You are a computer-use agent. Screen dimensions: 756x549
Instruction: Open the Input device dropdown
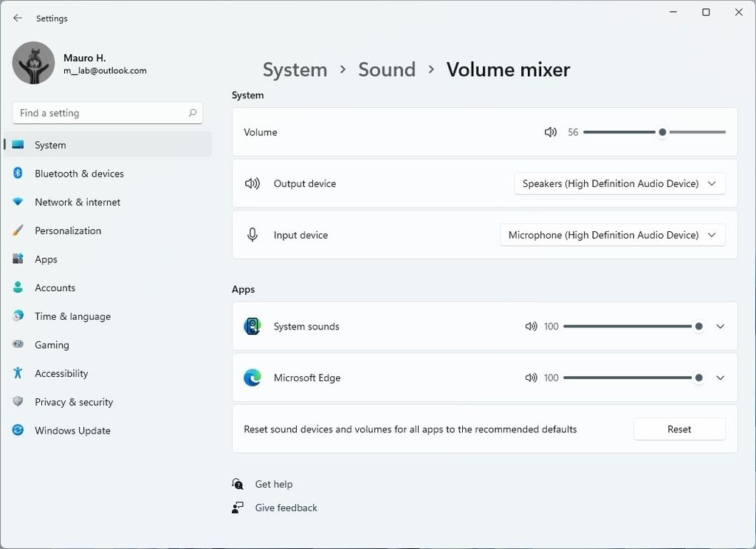coord(612,235)
